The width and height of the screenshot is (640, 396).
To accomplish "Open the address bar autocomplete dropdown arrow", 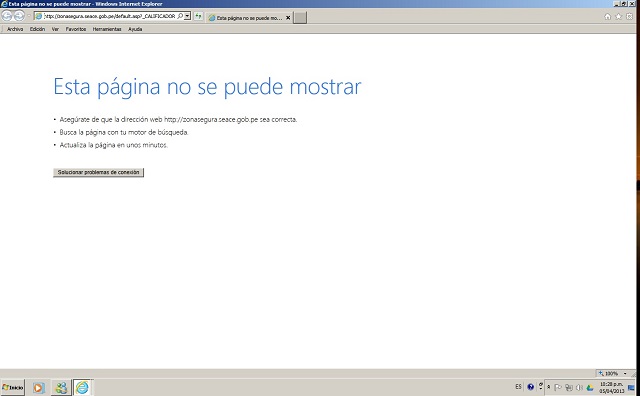I will (187, 16).
